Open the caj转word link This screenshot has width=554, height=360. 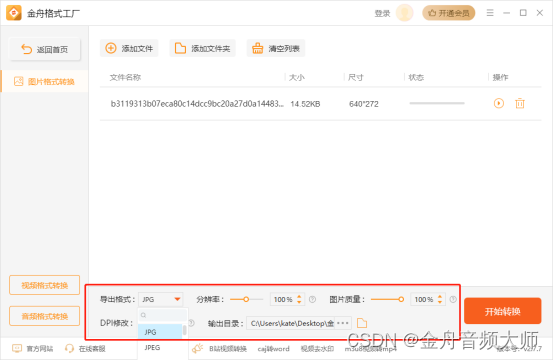coord(273,349)
